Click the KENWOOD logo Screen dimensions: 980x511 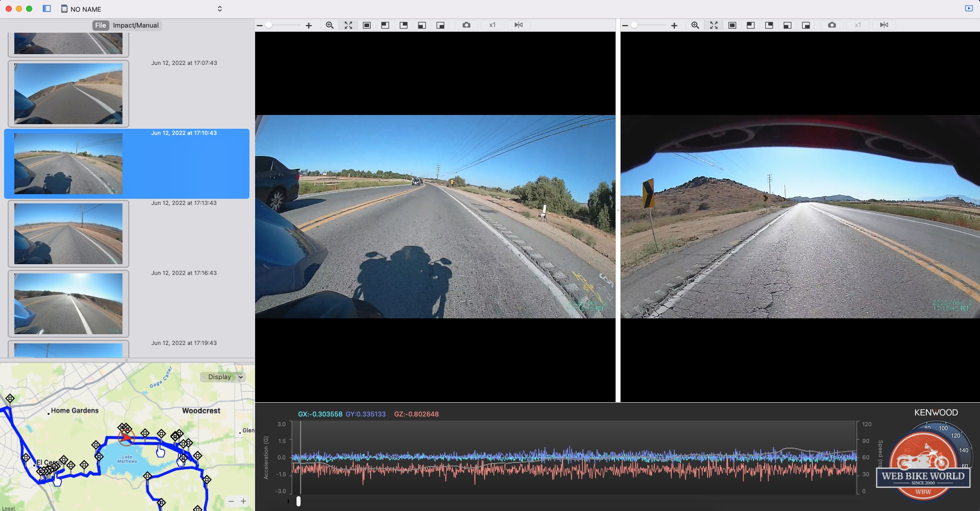coord(936,412)
